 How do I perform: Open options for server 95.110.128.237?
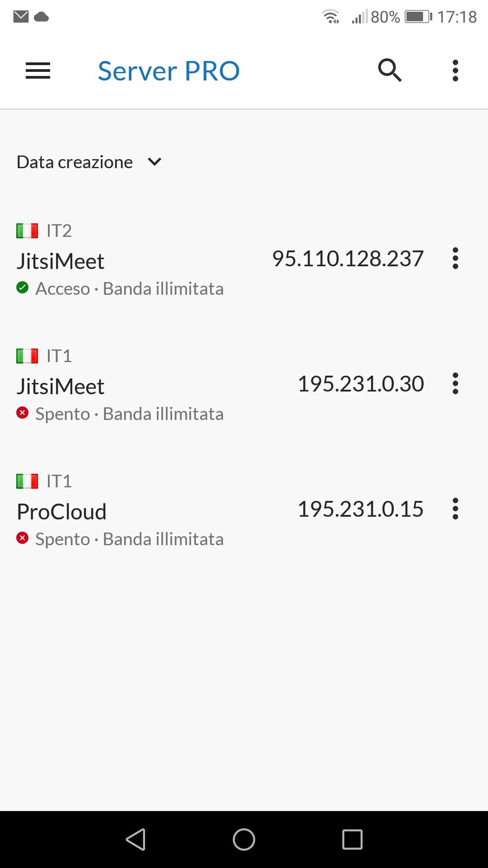click(455, 259)
